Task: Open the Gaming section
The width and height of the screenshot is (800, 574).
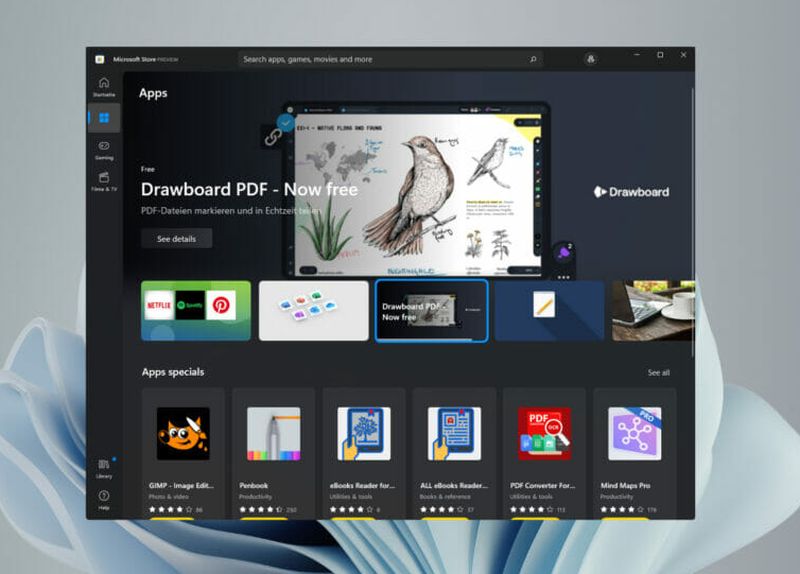Action: (104, 151)
